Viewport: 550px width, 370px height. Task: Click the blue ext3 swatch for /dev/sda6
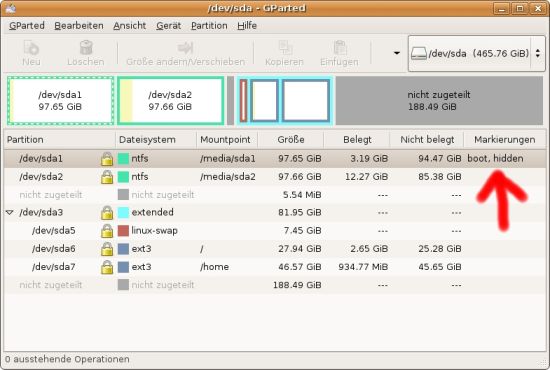click(x=123, y=249)
